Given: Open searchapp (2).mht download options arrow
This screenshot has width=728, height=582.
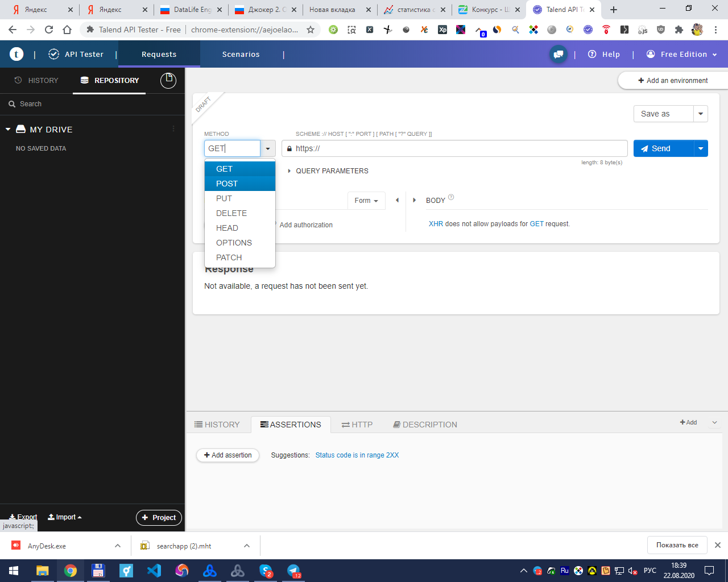Looking at the screenshot, I should click(247, 546).
